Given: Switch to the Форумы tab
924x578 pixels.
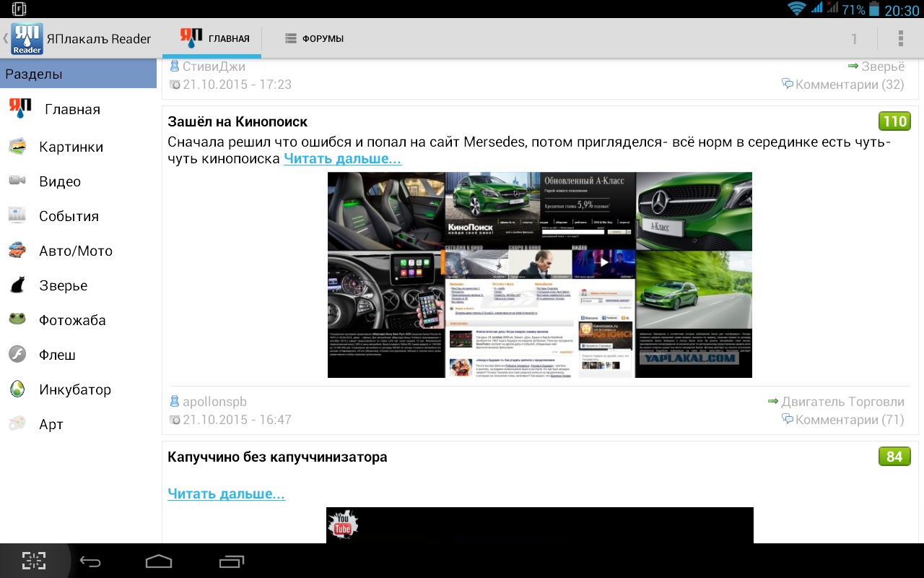Looking at the screenshot, I should click(313, 38).
